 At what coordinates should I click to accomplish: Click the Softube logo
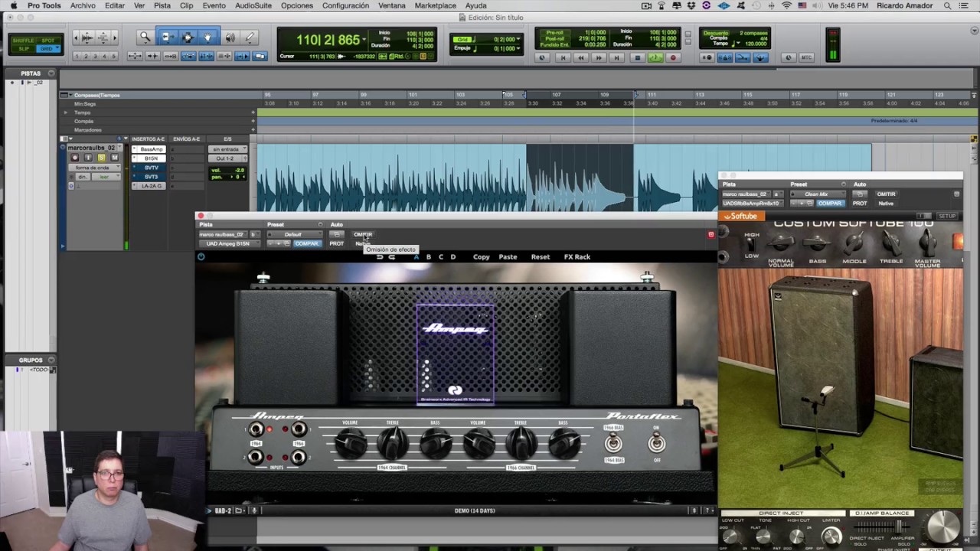tap(741, 217)
